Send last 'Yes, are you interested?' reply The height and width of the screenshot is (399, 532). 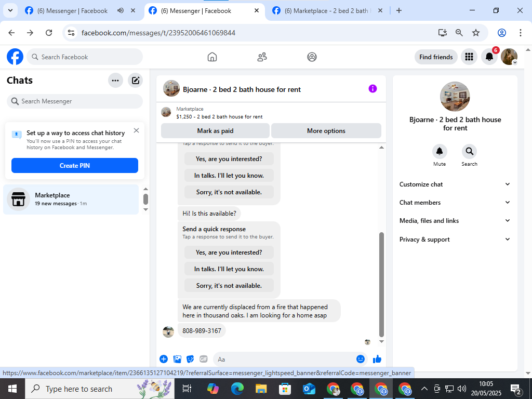tap(229, 252)
